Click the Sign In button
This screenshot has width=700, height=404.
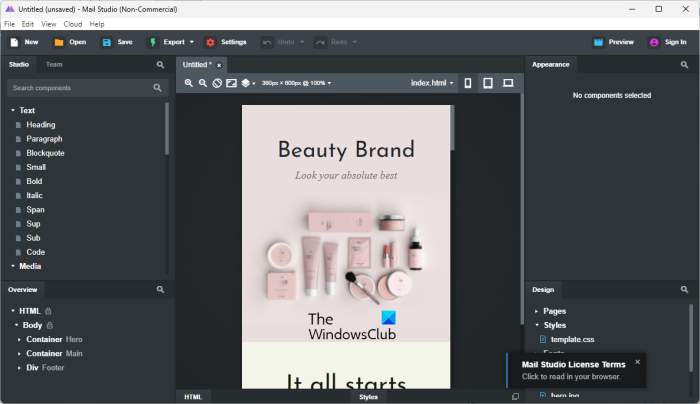[x=667, y=42]
